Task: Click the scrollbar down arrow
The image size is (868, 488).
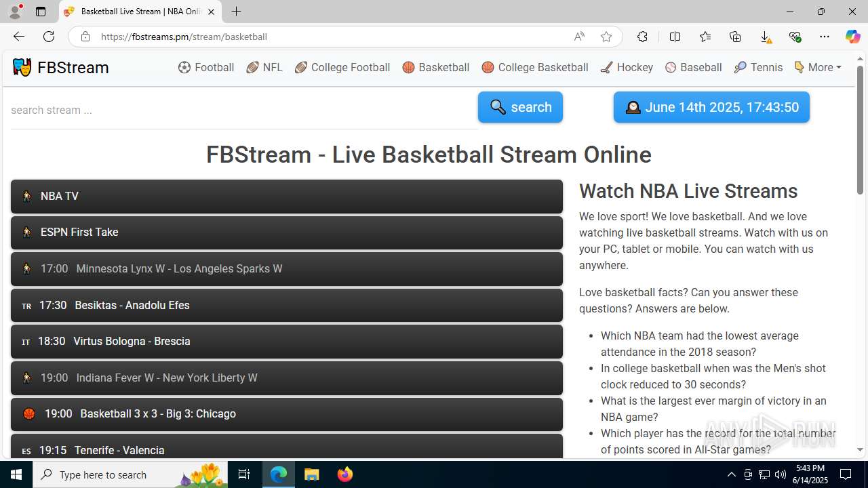Action: [x=860, y=449]
